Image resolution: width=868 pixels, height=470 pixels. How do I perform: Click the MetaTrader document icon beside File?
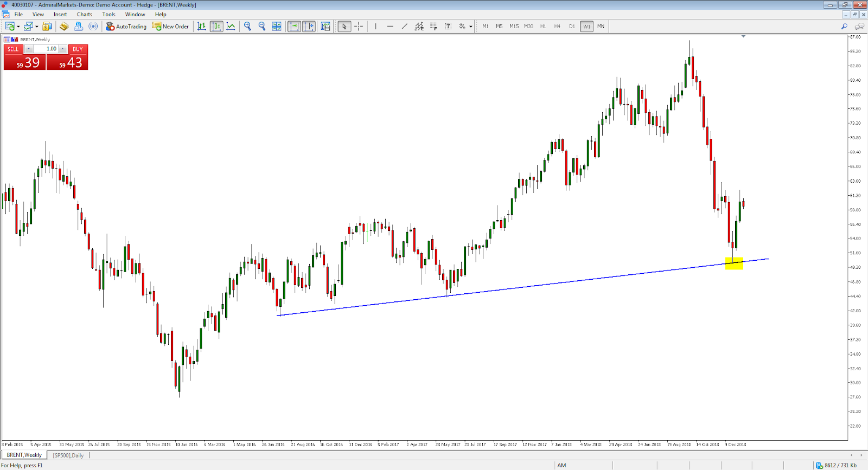5,15
